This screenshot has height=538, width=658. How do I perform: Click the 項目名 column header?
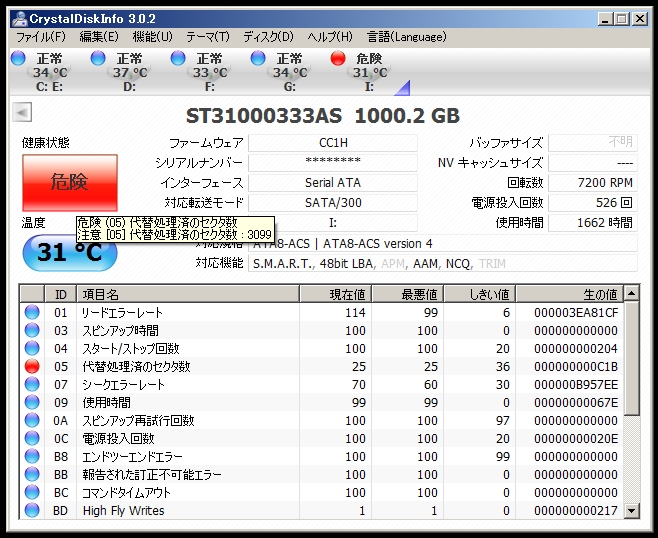[x=188, y=294]
